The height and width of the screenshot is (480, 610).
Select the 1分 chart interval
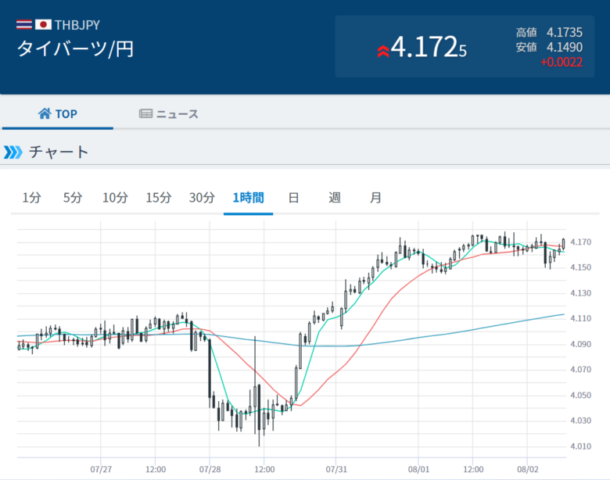pyautogui.click(x=32, y=198)
